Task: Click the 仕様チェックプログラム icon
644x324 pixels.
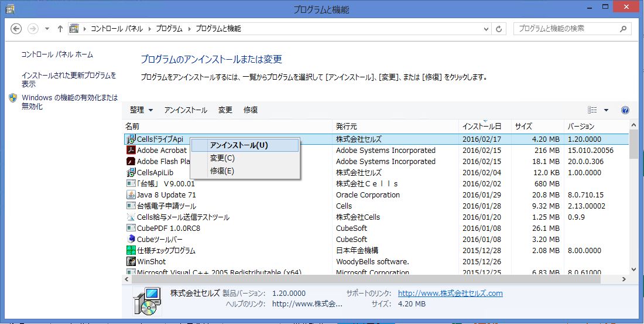Action: [131, 250]
